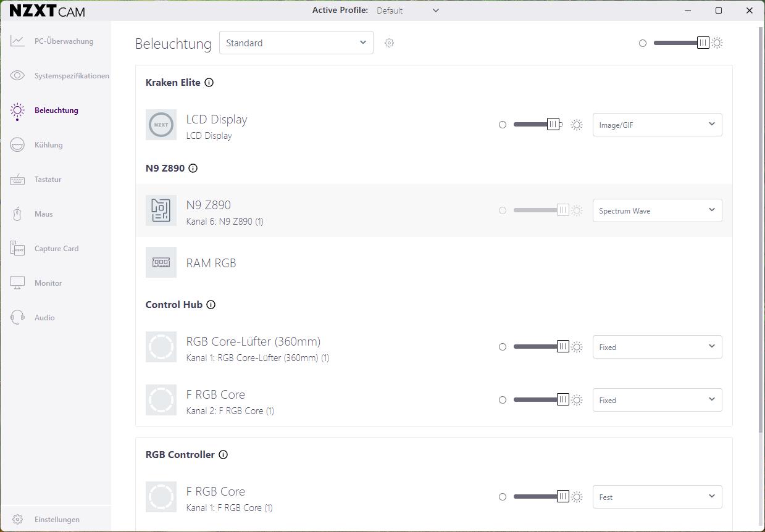
Task: Open Einstellungen at bottom of sidebar
Action: point(57,520)
